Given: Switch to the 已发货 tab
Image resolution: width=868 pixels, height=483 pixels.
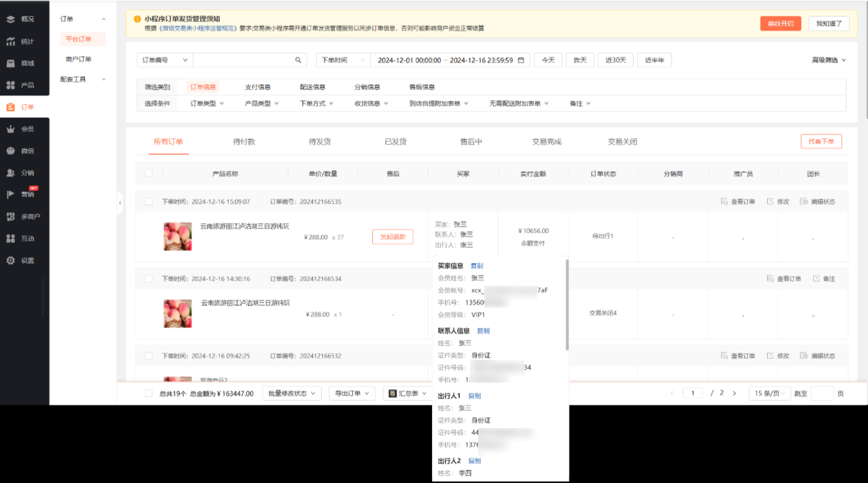Looking at the screenshot, I should coord(395,142).
